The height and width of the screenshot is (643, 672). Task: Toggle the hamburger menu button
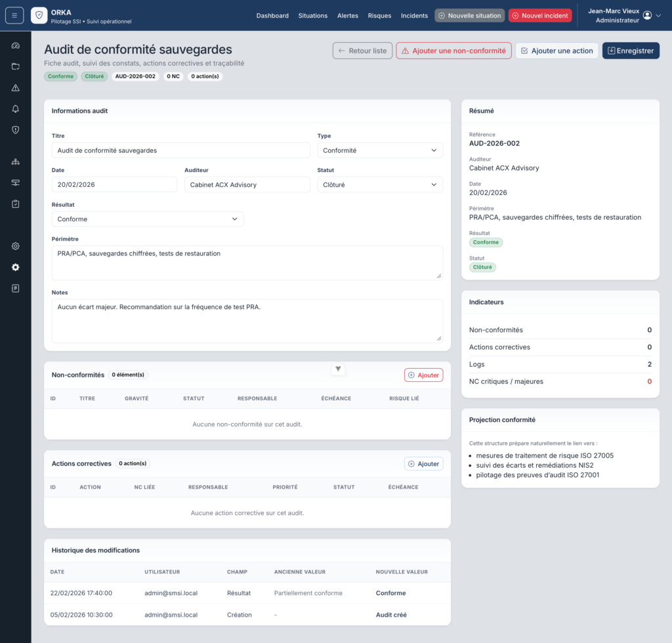click(14, 16)
